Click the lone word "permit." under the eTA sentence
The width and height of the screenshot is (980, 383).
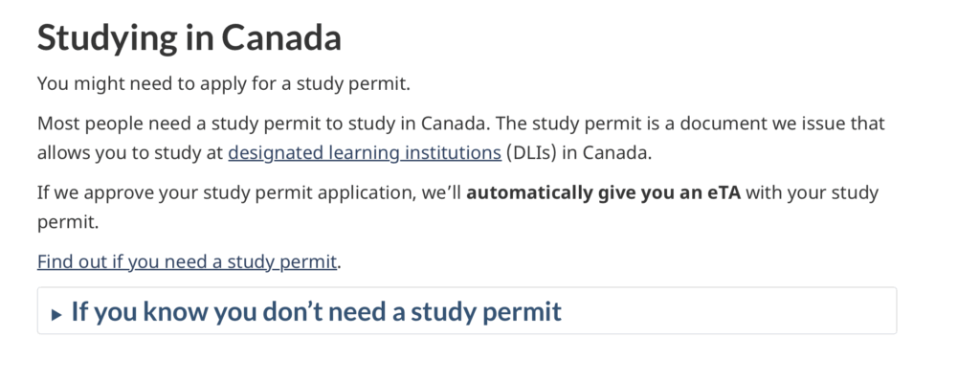(68, 222)
